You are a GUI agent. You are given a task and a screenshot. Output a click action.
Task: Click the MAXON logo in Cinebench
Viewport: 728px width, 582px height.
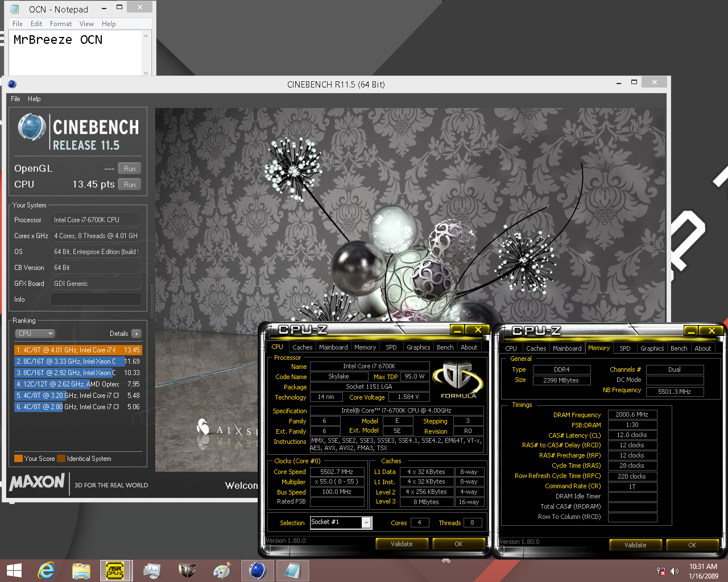tap(38, 483)
